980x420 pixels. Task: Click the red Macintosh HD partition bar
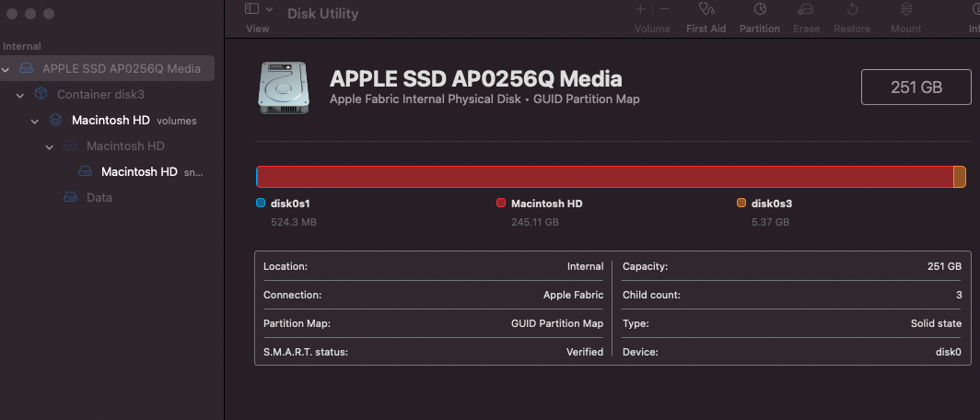tap(604, 177)
